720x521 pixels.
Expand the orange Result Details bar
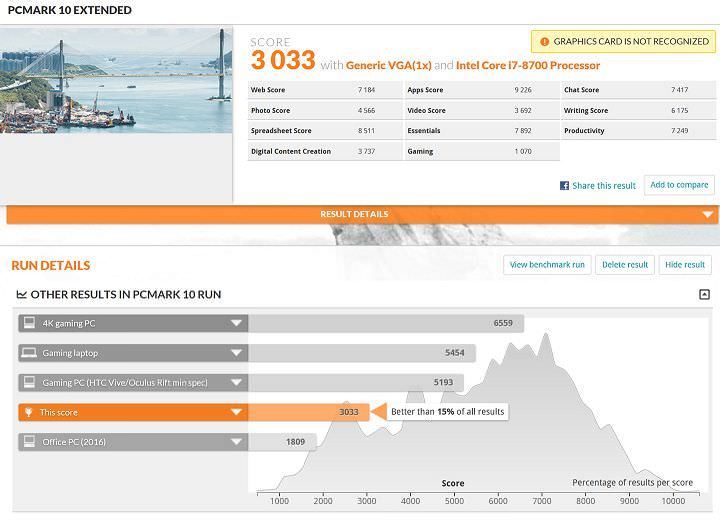pos(360,214)
